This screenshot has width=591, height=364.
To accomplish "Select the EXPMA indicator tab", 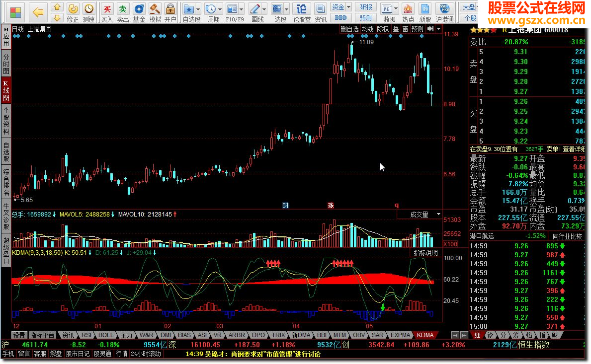I will click(400, 335).
